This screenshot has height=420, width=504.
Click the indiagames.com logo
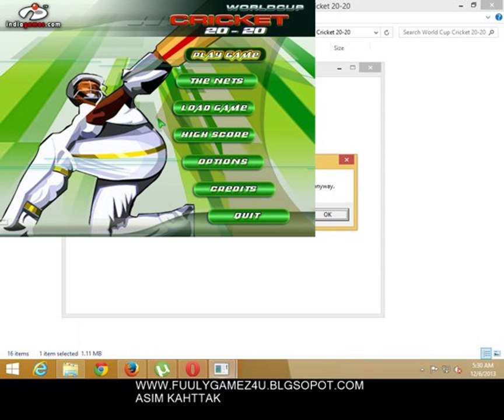point(33,16)
